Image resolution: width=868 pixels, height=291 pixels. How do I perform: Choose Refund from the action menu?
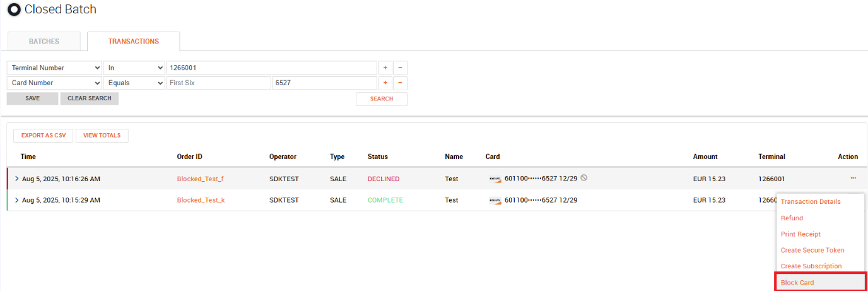[792, 218]
